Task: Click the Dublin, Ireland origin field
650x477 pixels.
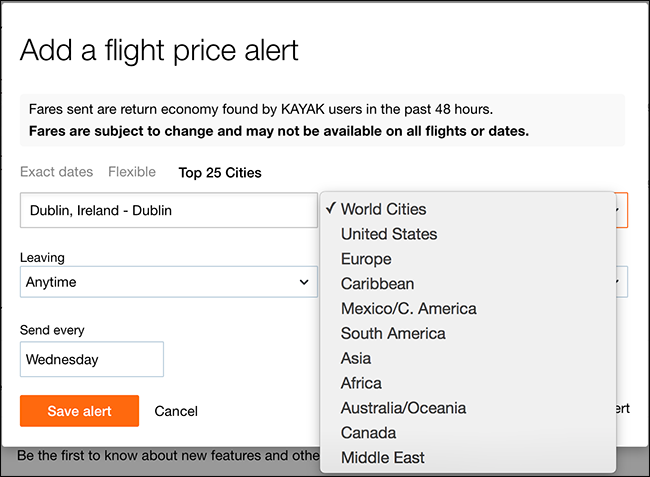Action: pos(168,210)
